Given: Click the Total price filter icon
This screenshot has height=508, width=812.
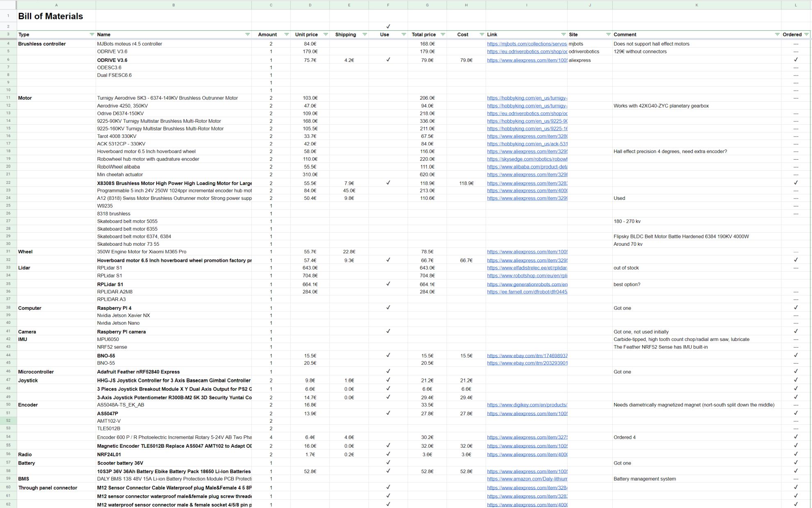Looking at the screenshot, I should pyautogui.click(x=442, y=34).
